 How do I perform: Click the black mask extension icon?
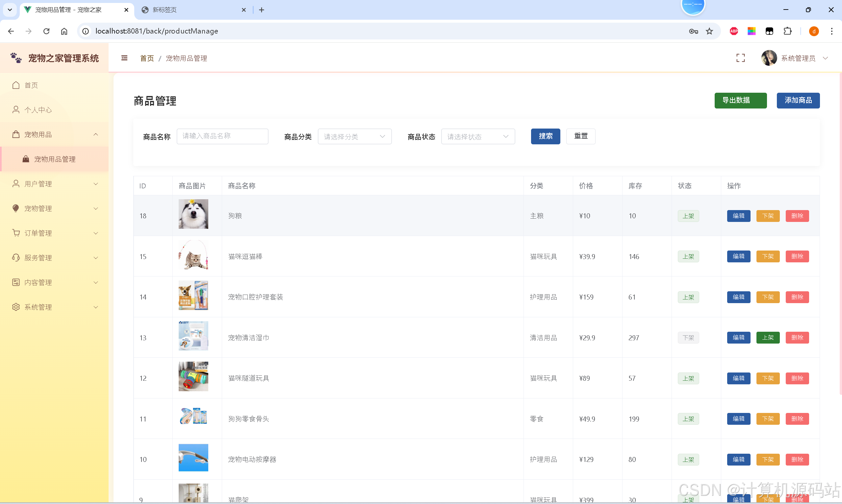click(x=769, y=31)
